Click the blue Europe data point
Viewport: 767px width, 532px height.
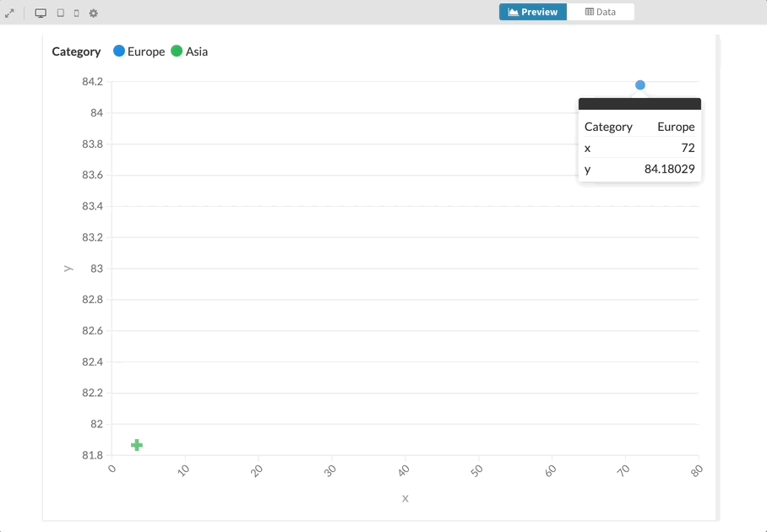pyautogui.click(x=639, y=85)
